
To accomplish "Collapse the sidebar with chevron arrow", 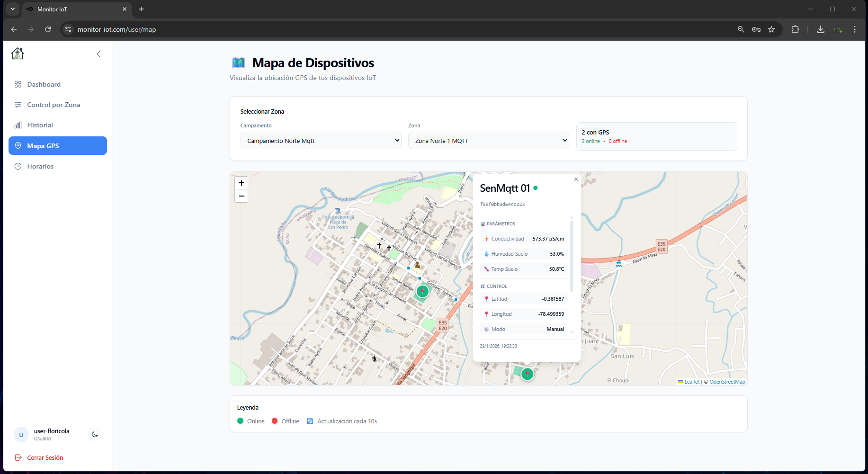I will pyautogui.click(x=98, y=54).
